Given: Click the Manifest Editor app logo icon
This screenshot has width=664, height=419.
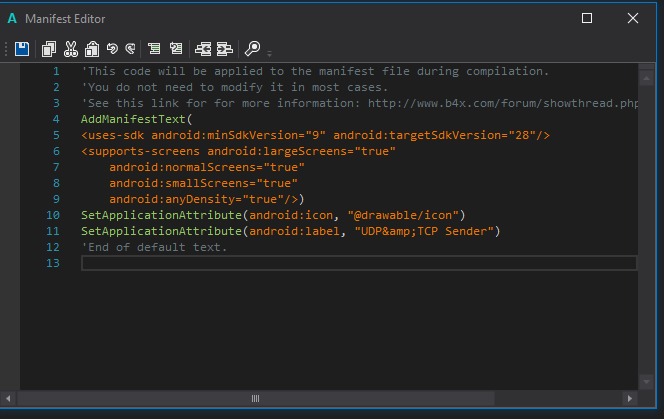Looking at the screenshot, I should [12, 19].
